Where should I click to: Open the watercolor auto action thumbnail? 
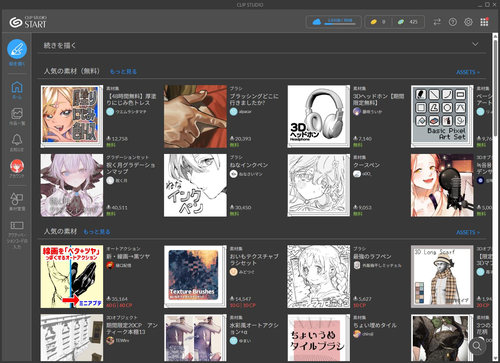[x=195, y=338]
